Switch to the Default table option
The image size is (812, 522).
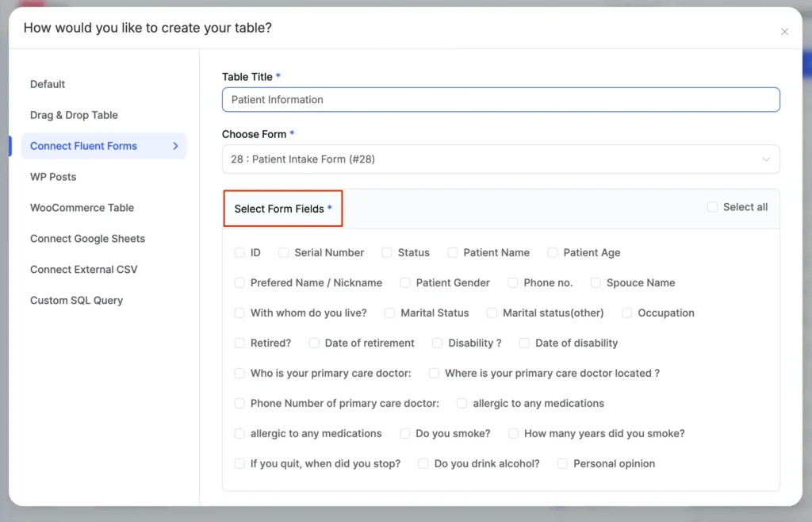pos(48,84)
